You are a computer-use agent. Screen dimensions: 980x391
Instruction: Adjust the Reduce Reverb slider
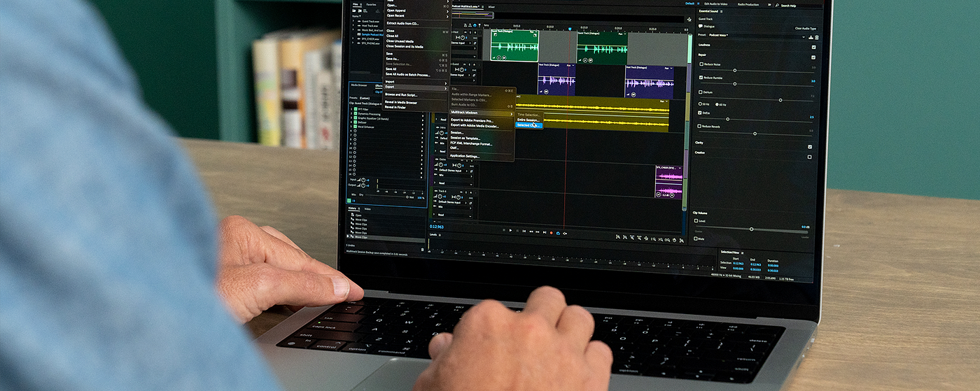pyautogui.click(x=755, y=133)
